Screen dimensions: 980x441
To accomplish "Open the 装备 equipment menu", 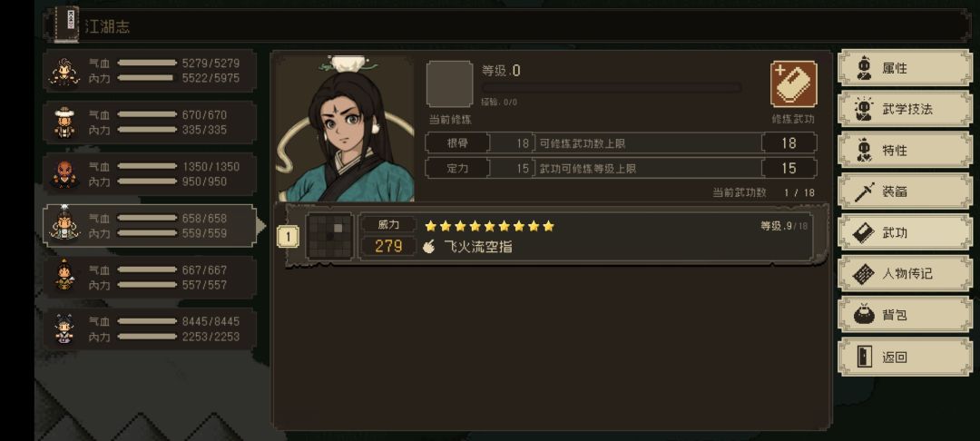I will click(x=905, y=191).
